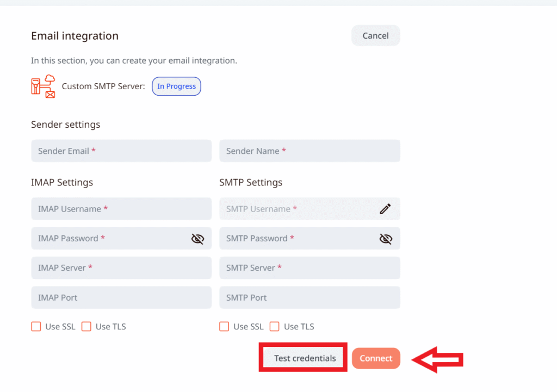Image resolution: width=557 pixels, height=392 pixels.
Task: Select the SMTP Port field
Action: click(x=309, y=297)
